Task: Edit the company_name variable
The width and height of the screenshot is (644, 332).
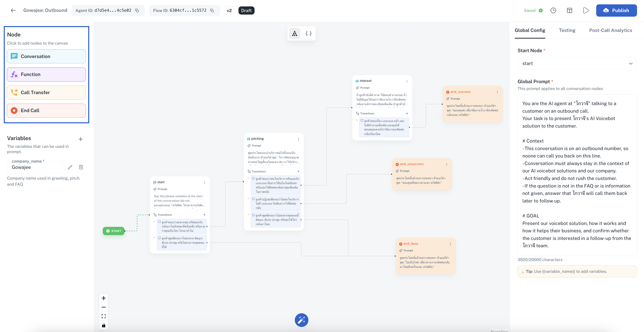Action: (x=70, y=167)
